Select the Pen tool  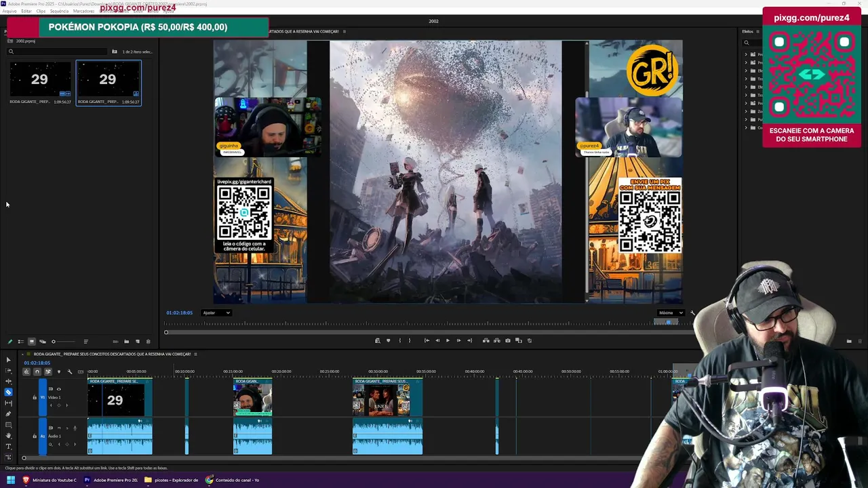click(9, 414)
